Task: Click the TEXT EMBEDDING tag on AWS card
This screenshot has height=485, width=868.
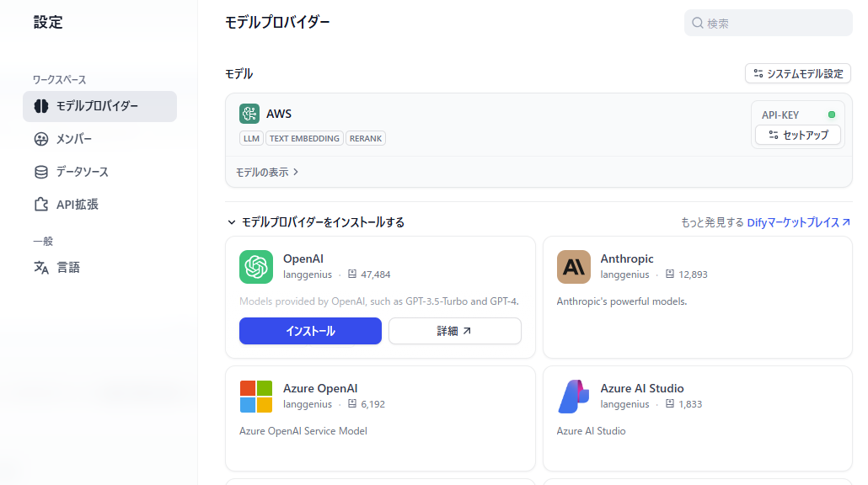Action: [304, 138]
